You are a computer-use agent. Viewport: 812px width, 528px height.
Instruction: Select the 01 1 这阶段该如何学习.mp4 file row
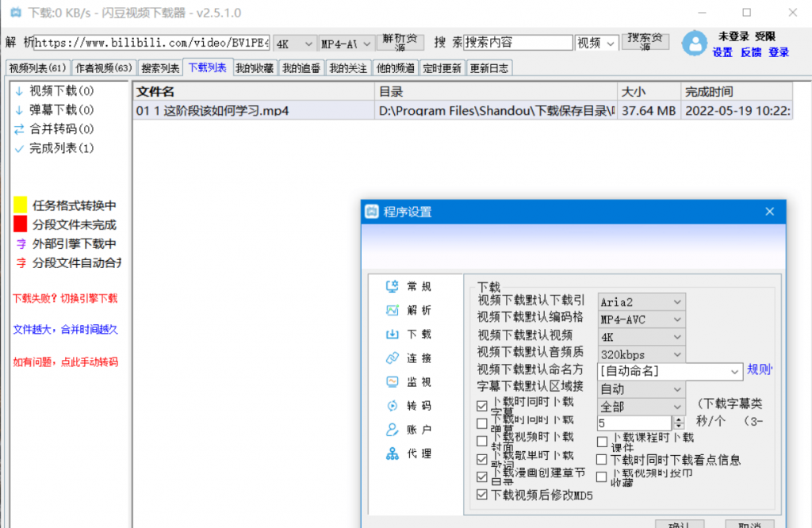(x=462, y=111)
